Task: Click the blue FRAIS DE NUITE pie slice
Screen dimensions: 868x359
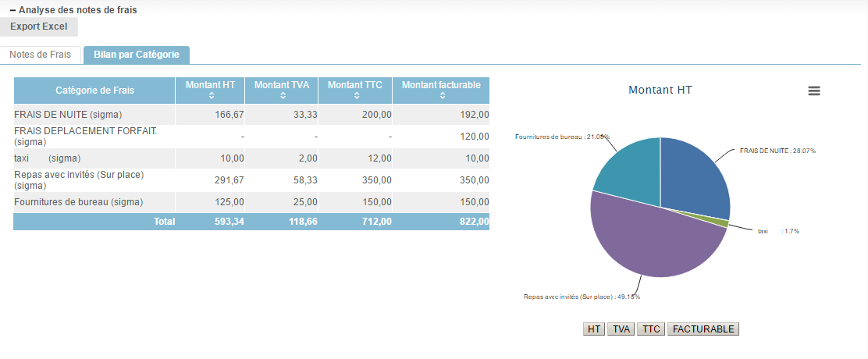Action: (693, 179)
